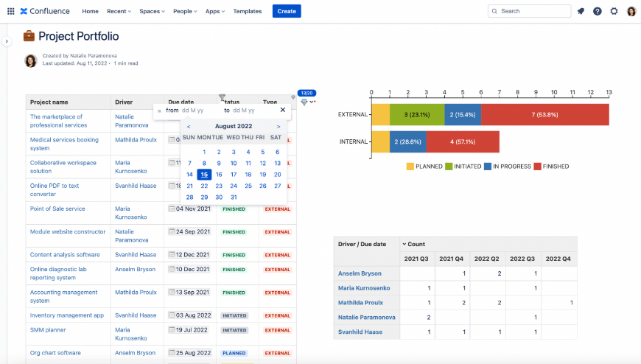Open the Recent dropdown menu
This screenshot has height=364, width=641.
tap(119, 11)
